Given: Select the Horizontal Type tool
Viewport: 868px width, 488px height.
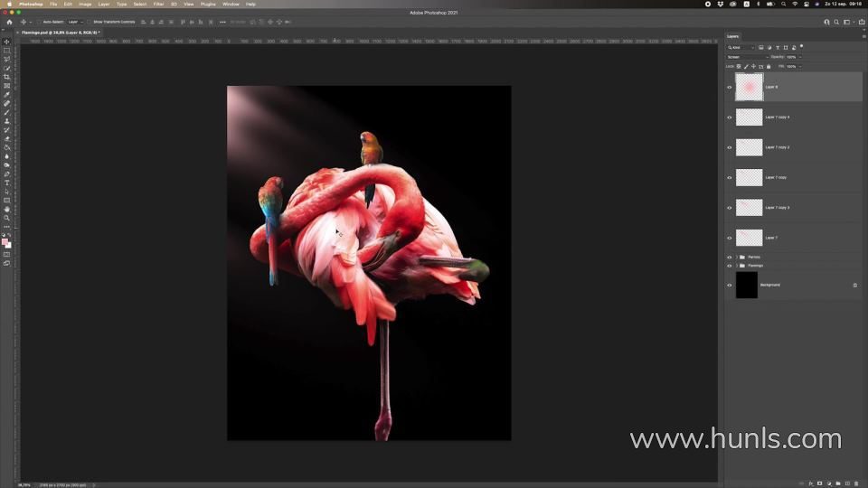Looking at the screenshot, I should 6,183.
